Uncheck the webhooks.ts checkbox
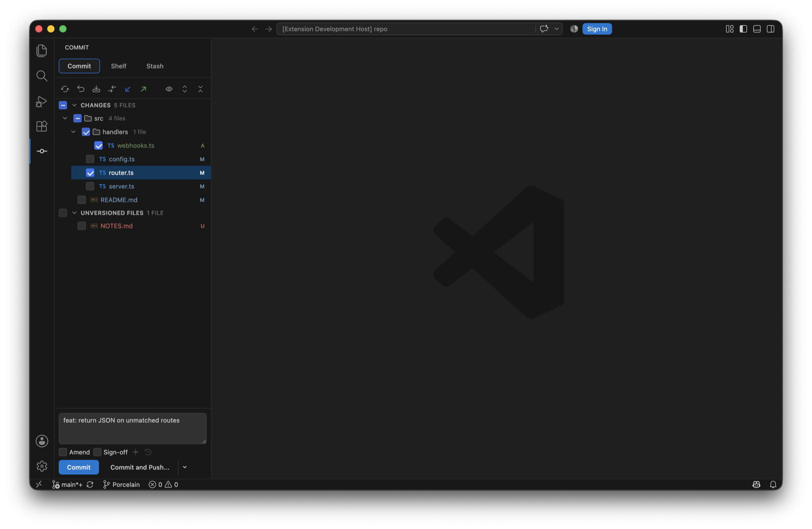Image resolution: width=812 pixels, height=529 pixels. point(98,146)
